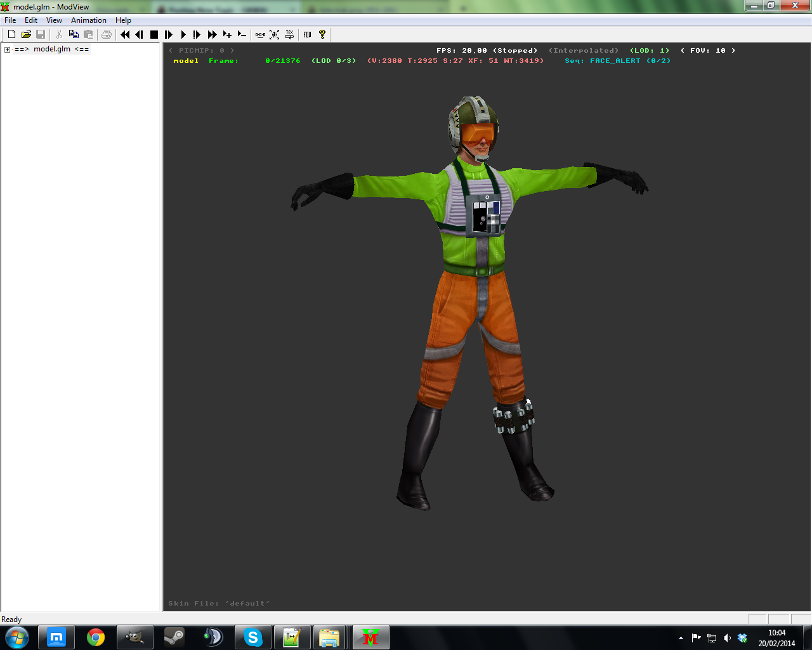Image resolution: width=812 pixels, height=650 pixels.
Task: Click the (LOD: 1) readout
Action: pyautogui.click(x=650, y=51)
